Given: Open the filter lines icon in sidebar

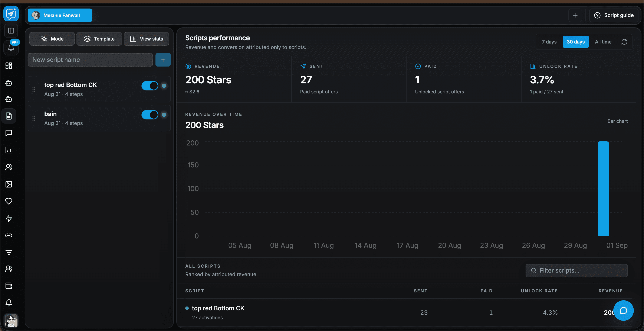Looking at the screenshot, I should point(9,252).
